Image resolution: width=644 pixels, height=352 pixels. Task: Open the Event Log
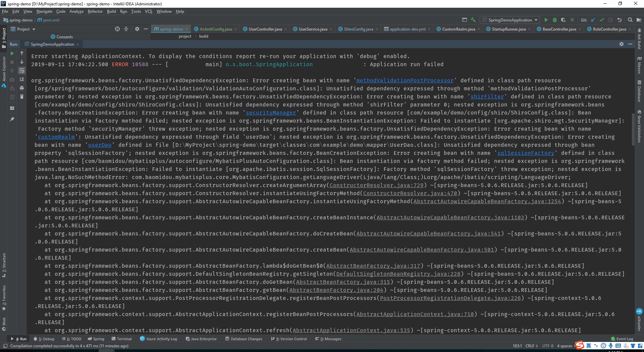click(622, 339)
